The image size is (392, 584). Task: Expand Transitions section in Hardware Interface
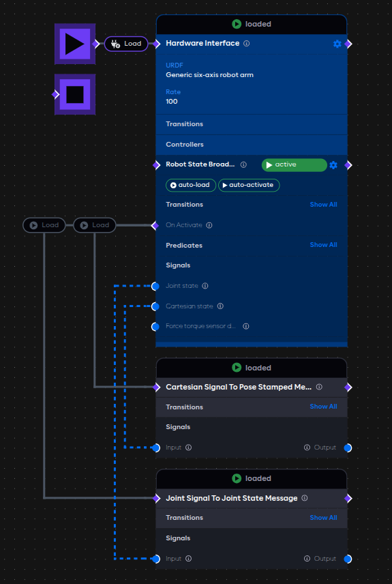tap(252, 124)
